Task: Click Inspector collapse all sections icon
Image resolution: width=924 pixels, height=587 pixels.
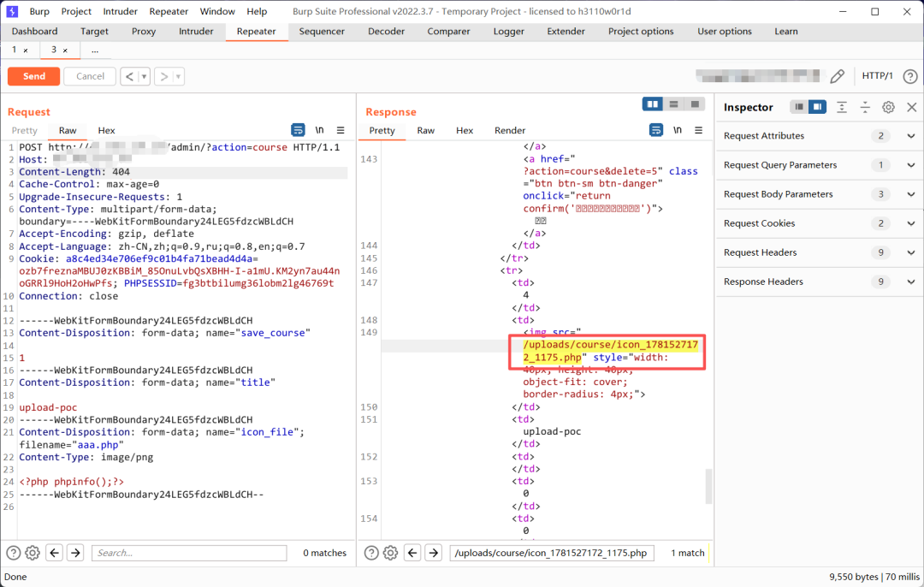Action: click(865, 107)
